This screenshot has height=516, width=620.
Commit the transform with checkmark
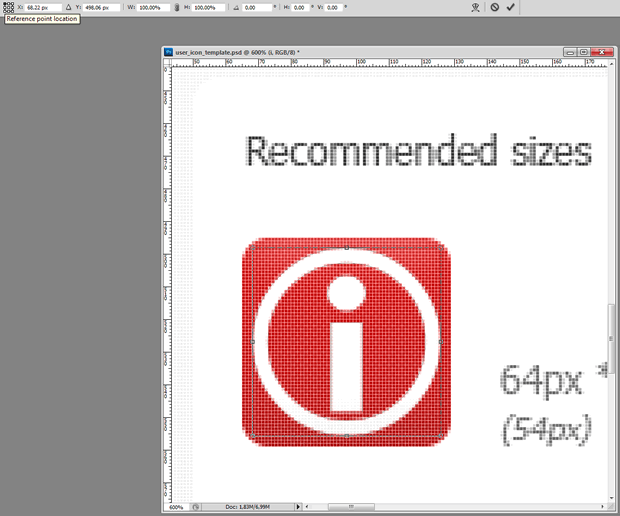click(x=510, y=7)
